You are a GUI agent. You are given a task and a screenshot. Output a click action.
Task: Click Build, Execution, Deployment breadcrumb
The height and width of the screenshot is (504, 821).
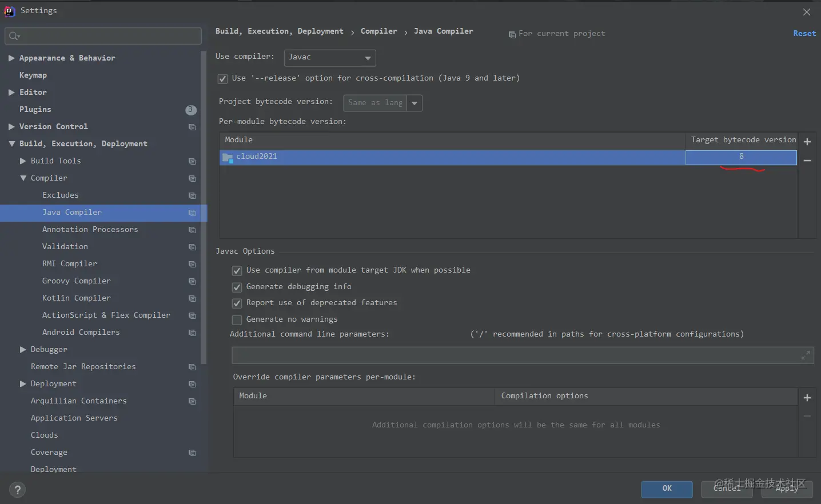click(x=280, y=31)
